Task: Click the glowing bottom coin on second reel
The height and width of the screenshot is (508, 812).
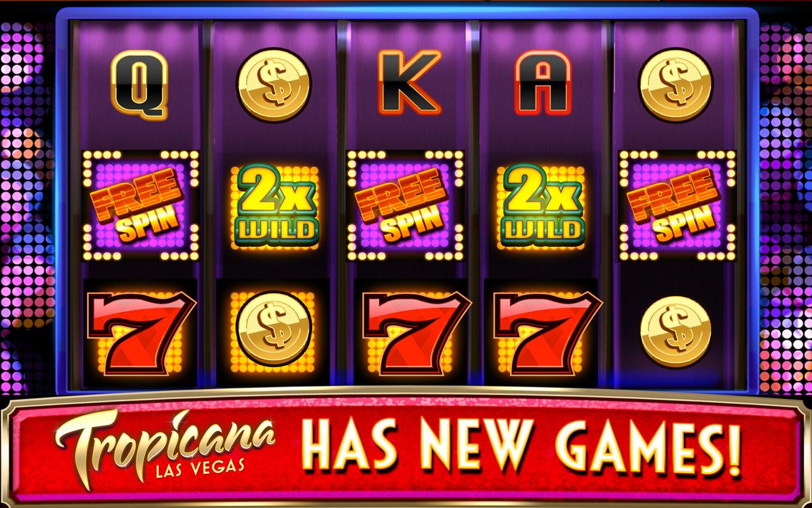Action: coord(273,329)
